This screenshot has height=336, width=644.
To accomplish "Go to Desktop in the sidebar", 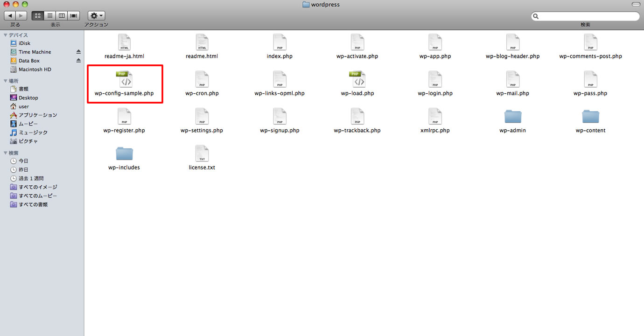I will pyautogui.click(x=28, y=98).
